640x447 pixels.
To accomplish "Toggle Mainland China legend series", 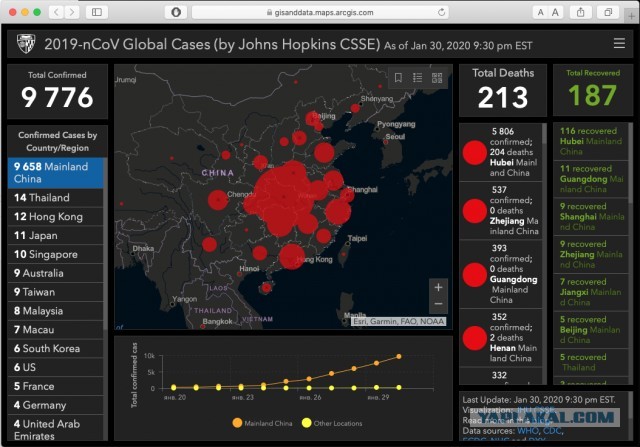I will click(x=262, y=423).
